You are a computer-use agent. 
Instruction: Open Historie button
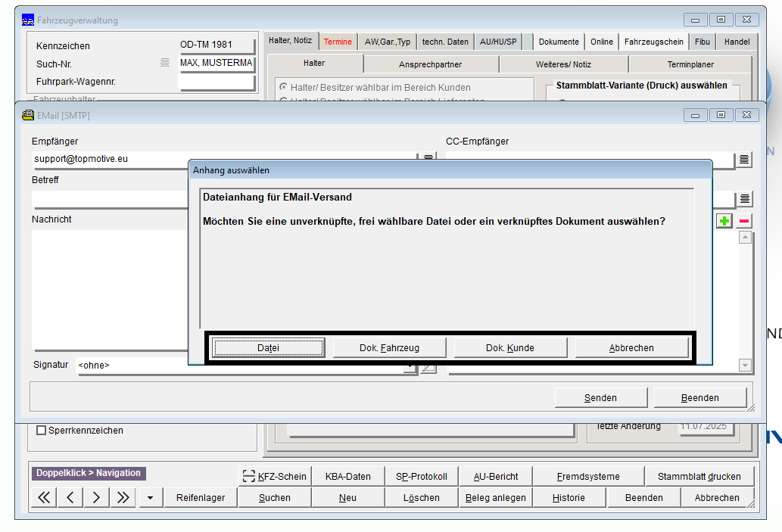569,497
